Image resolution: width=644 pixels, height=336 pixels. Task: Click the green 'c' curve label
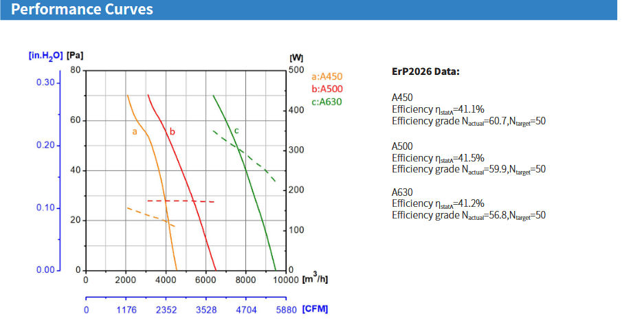pyautogui.click(x=236, y=130)
